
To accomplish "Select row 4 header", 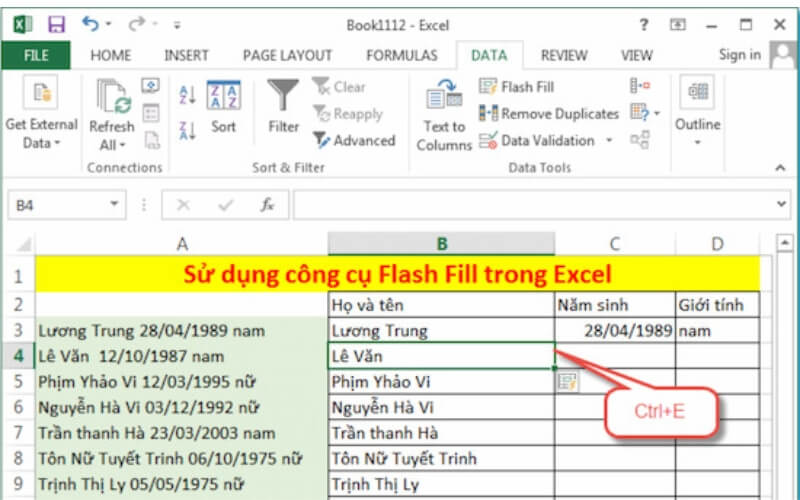I will click(18, 356).
